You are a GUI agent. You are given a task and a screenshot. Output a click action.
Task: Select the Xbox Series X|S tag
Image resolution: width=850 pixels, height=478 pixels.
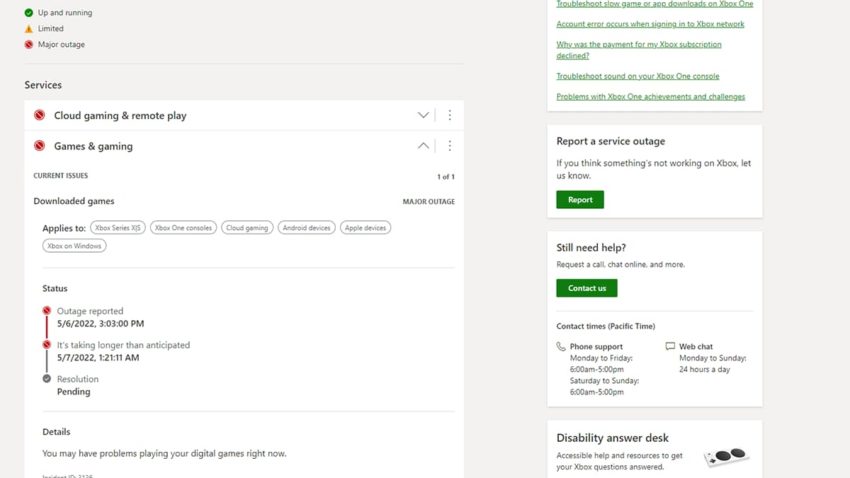point(118,228)
